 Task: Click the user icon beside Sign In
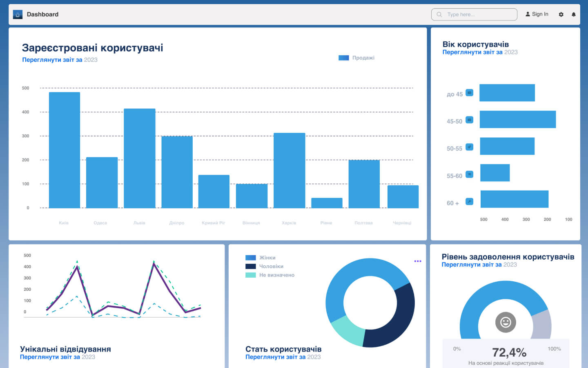[x=528, y=14]
